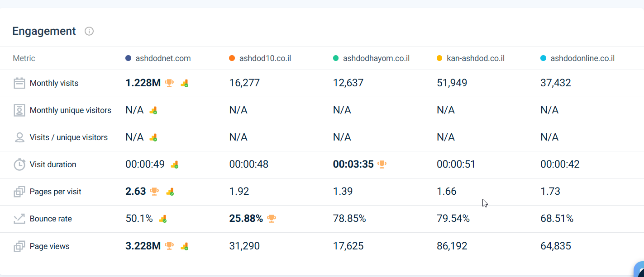Click the analytics badge beside 1.228M visits
This screenshot has height=277, width=644.
(x=184, y=83)
